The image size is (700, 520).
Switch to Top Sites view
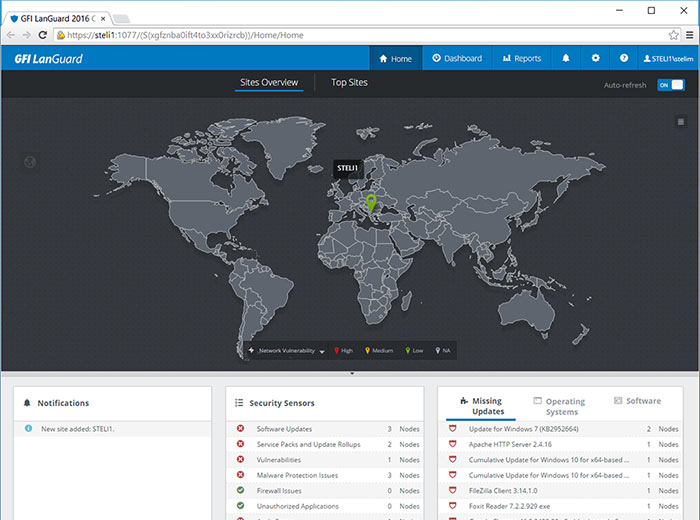tap(349, 83)
